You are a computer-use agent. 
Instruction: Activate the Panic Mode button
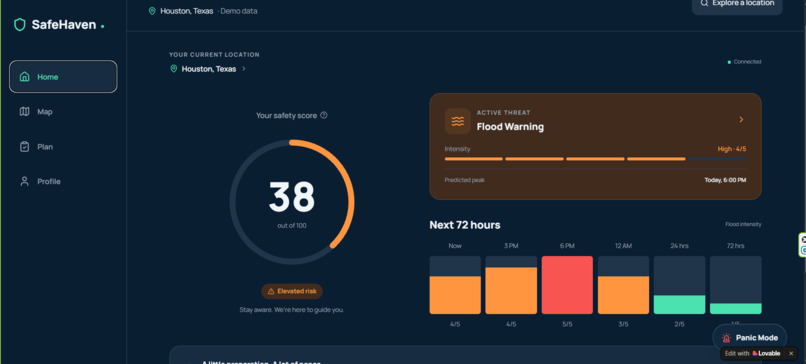[x=749, y=338]
